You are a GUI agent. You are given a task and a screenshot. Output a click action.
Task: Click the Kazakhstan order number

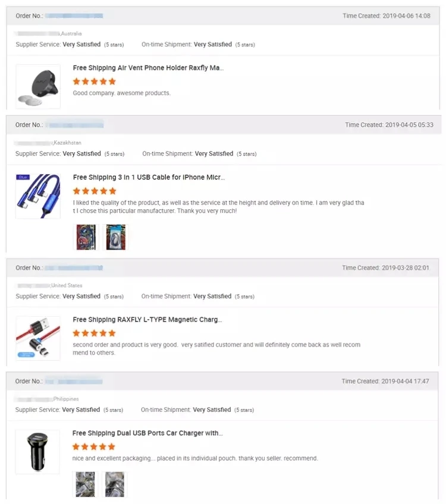(74, 125)
